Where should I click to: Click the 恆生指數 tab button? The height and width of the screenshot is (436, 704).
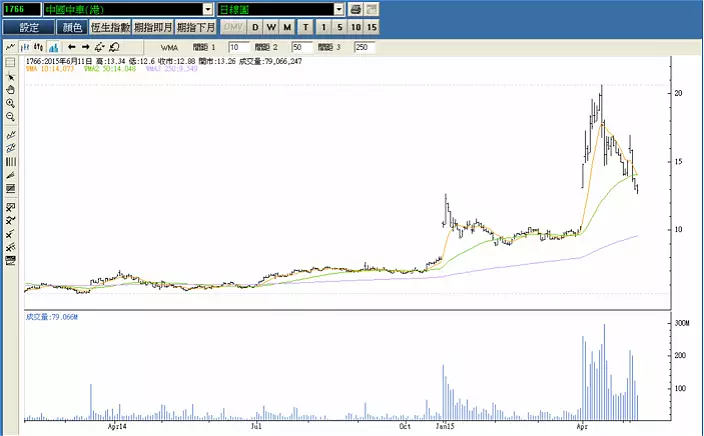(x=110, y=27)
